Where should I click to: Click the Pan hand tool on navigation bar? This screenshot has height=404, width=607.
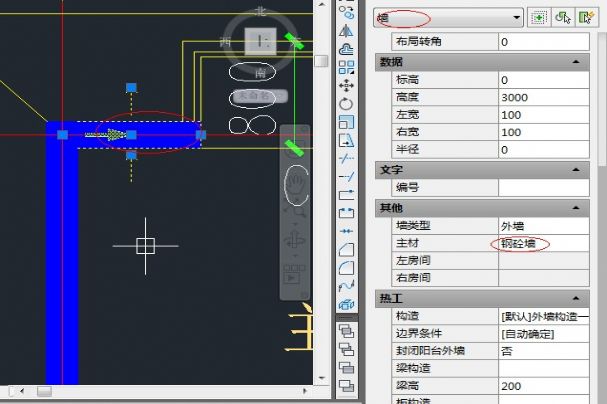point(295,181)
